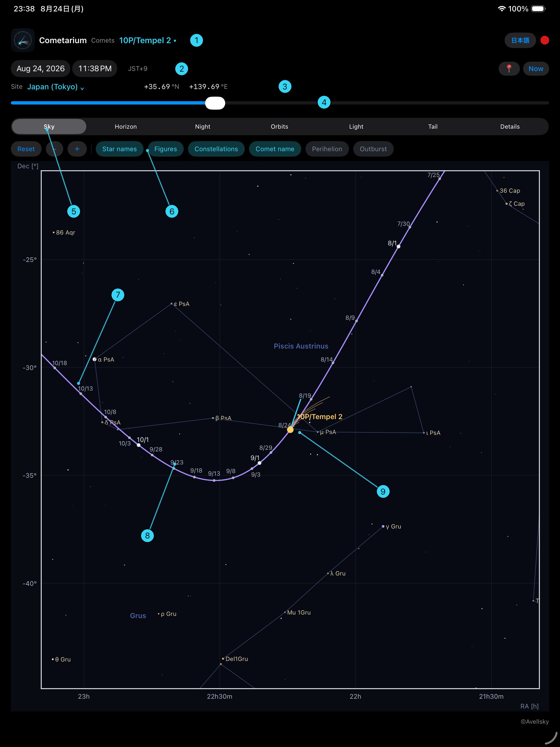This screenshot has height=747, width=560.
Task: Click the Reset zoom button
Action: 26,149
